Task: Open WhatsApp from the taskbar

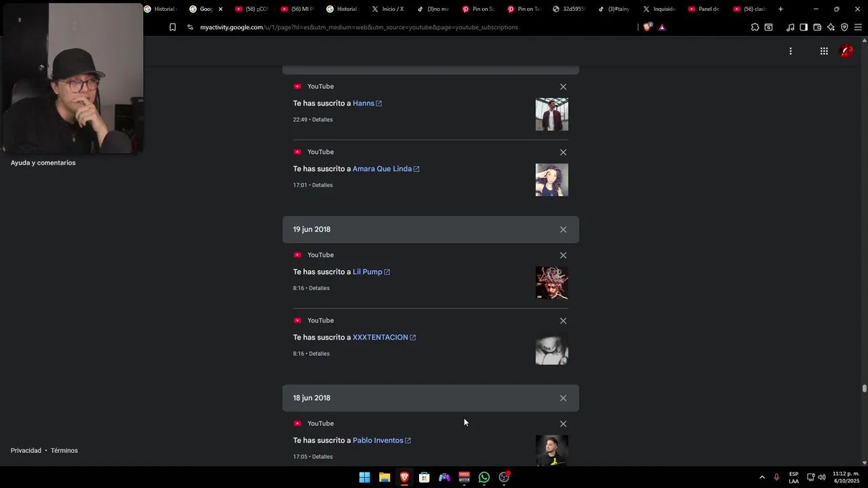Action: tap(484, 477)
